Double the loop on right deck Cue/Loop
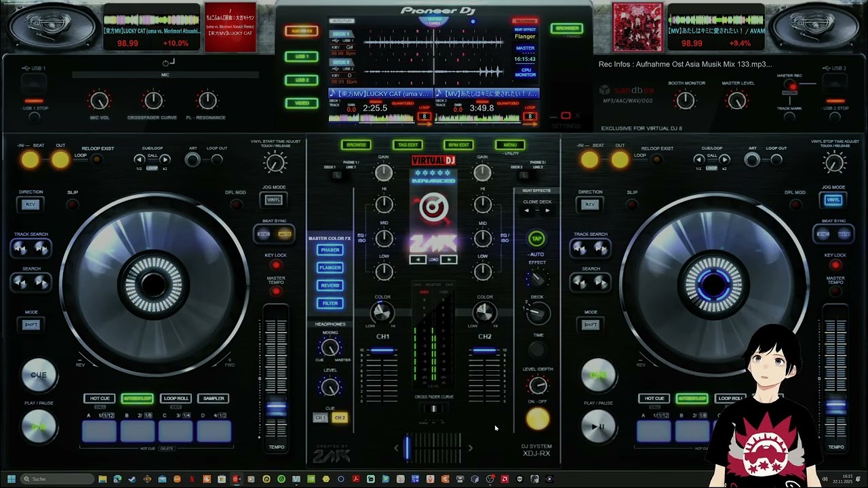This screenshot has height=488, width=868. 724,159
